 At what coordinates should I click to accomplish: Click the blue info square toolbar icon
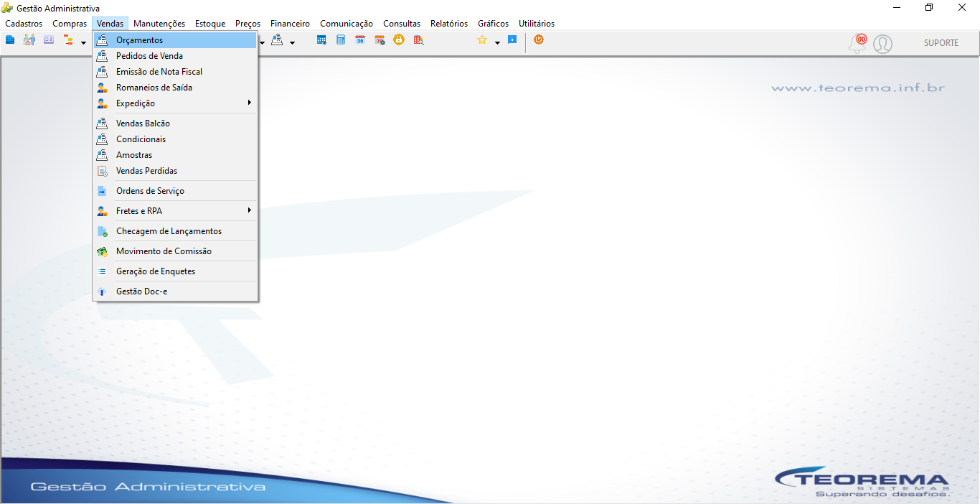512,39
